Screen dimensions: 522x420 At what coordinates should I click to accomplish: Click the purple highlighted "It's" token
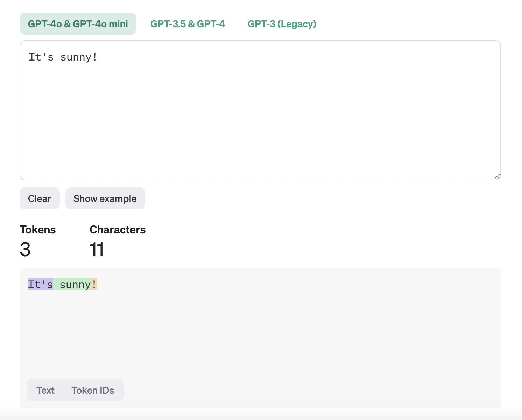tap(40, 285)
